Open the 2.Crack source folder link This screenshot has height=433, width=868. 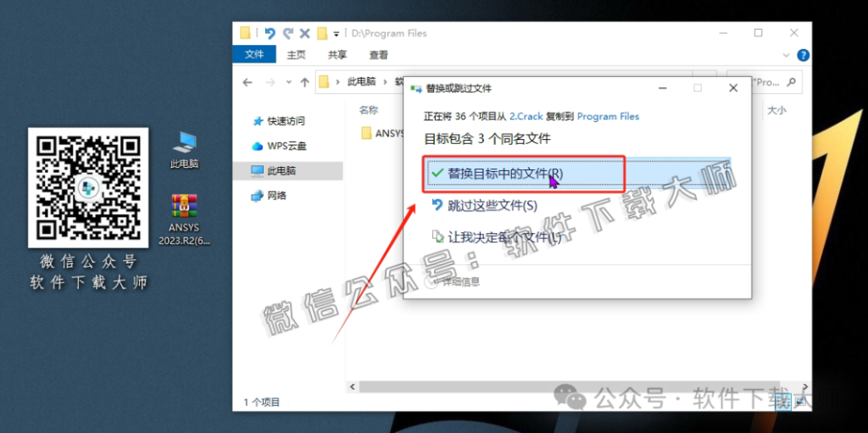click(526, 116)
